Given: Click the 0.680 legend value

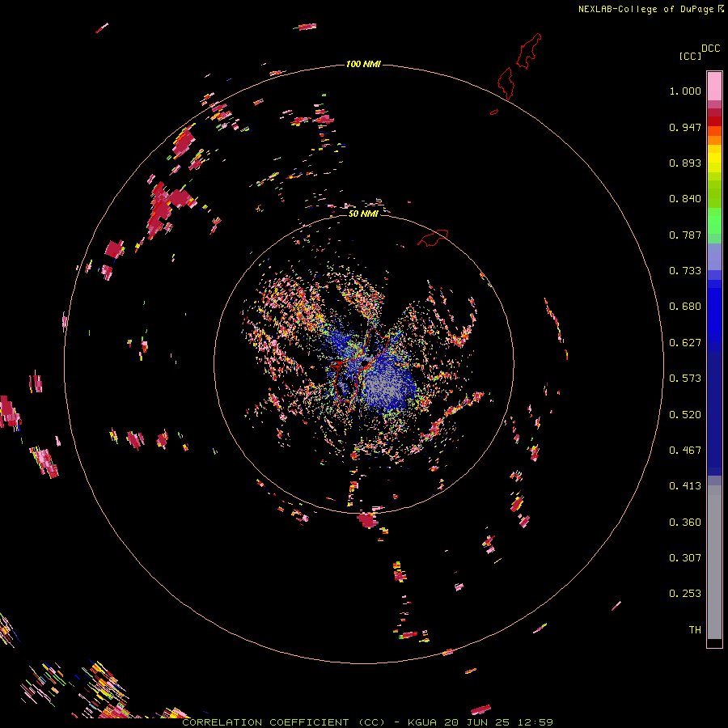Looking at the screenshot, I should pos(685,307).
